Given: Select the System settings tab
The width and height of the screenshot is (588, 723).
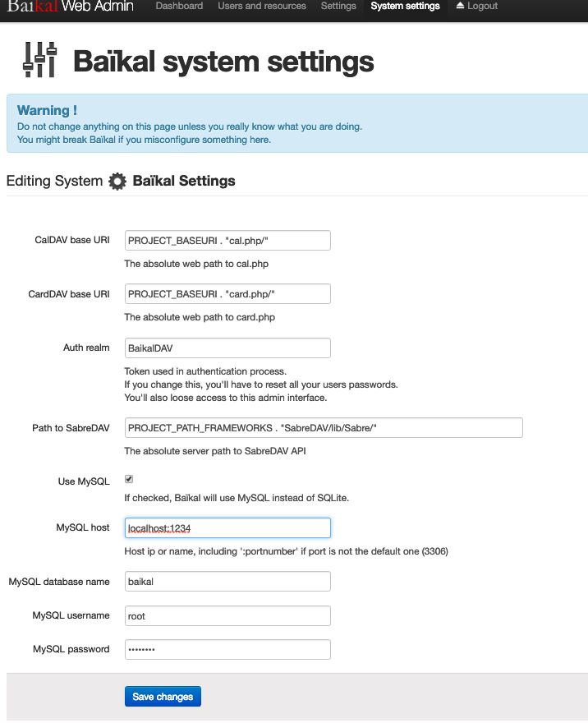Looking at the screenshot, I should (x=405, y=6).
